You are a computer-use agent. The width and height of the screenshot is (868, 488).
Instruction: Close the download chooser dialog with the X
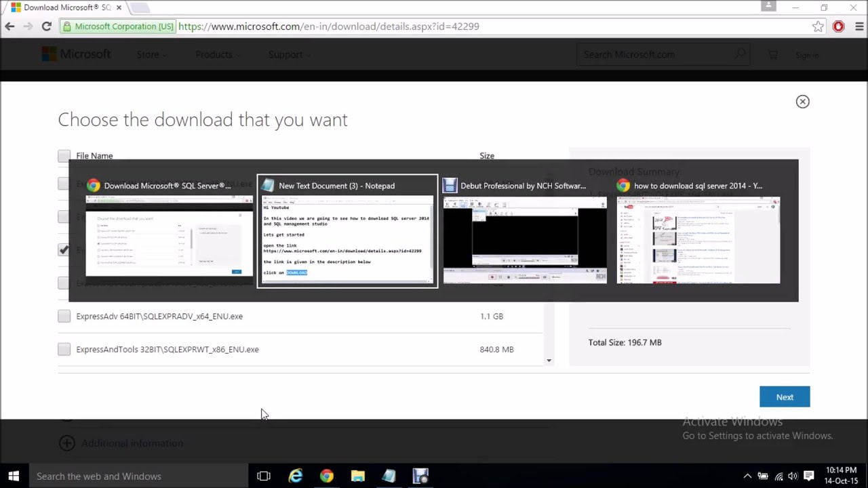(x=802, y=102)
